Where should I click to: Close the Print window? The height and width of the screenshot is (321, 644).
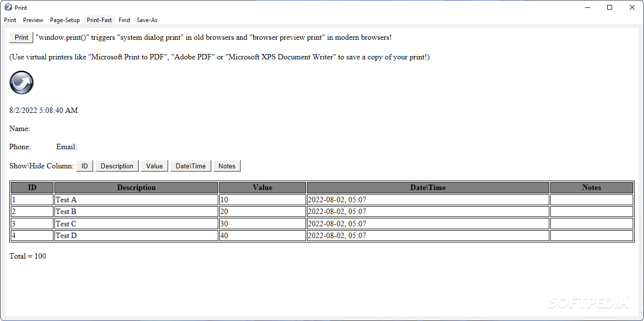(632, 7)
